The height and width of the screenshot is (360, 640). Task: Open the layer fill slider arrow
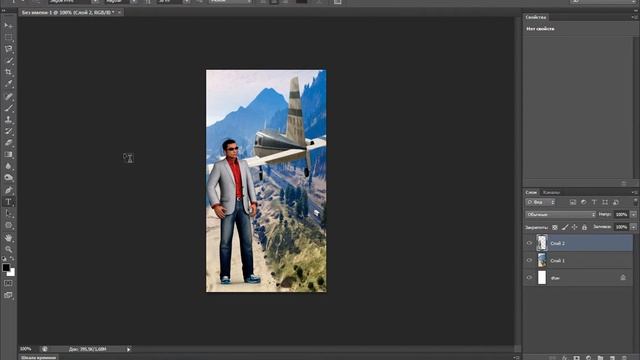tap(633, 227)
